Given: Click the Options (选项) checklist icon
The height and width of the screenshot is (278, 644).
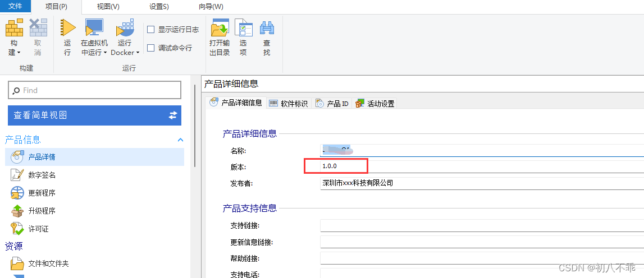Looking at the screenshot, I should 243,27.
